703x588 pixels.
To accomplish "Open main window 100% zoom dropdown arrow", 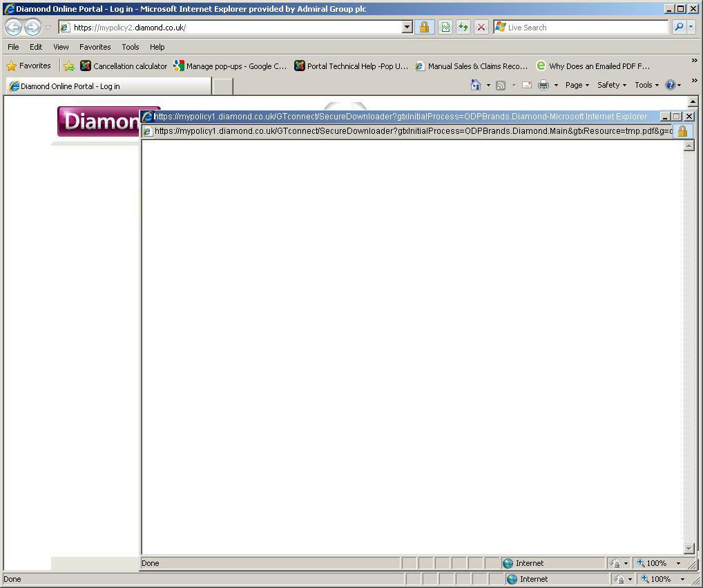I will click(683, 579).
